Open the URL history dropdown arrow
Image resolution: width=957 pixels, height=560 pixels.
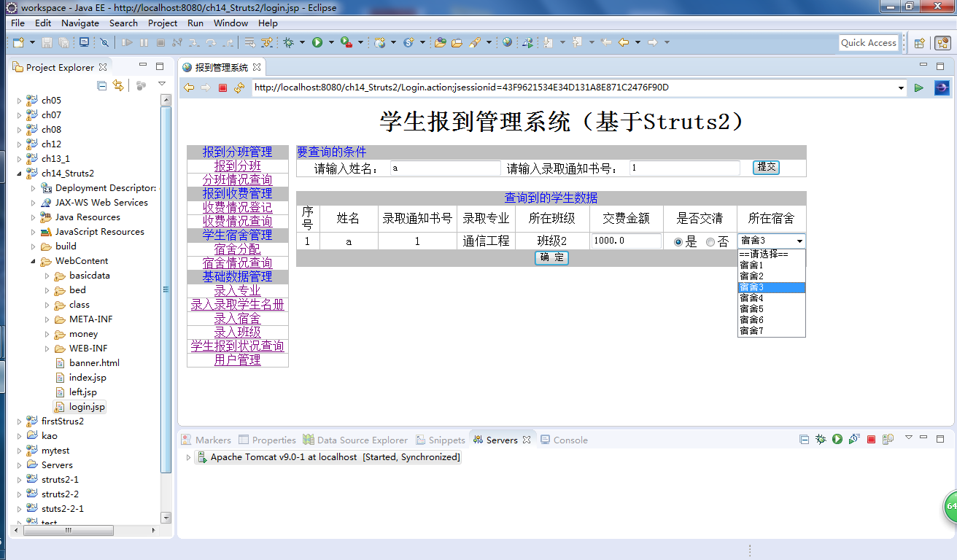point(902,87)
